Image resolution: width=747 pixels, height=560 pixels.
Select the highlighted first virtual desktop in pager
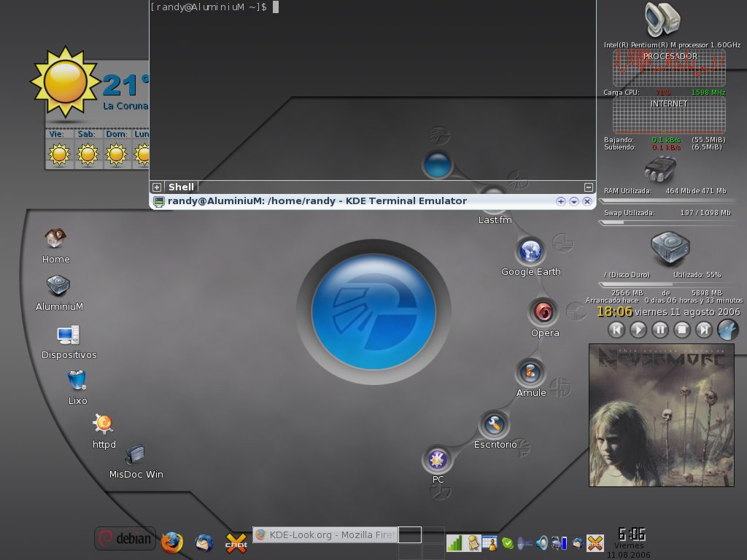pos(410,534)
